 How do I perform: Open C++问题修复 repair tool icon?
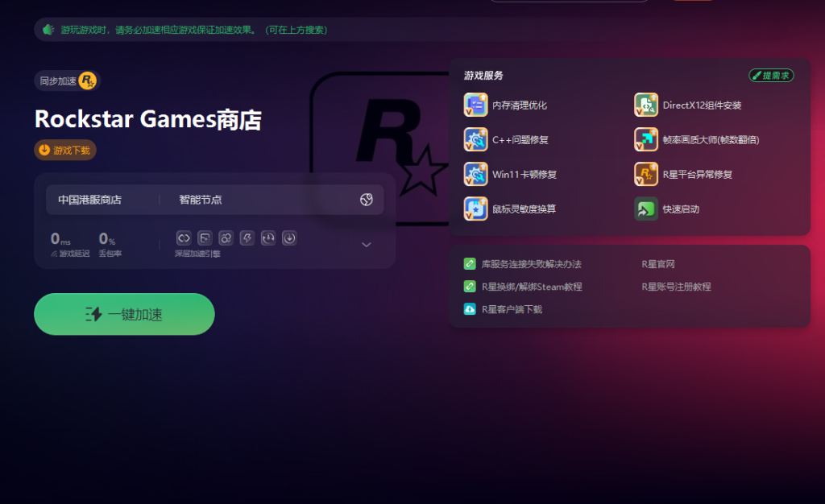point(476,140)
